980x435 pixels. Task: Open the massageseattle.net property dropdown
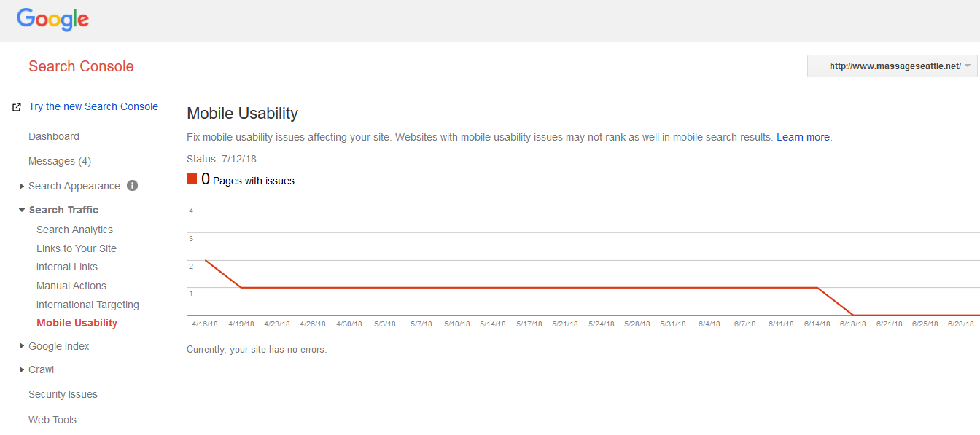(892, 66)
